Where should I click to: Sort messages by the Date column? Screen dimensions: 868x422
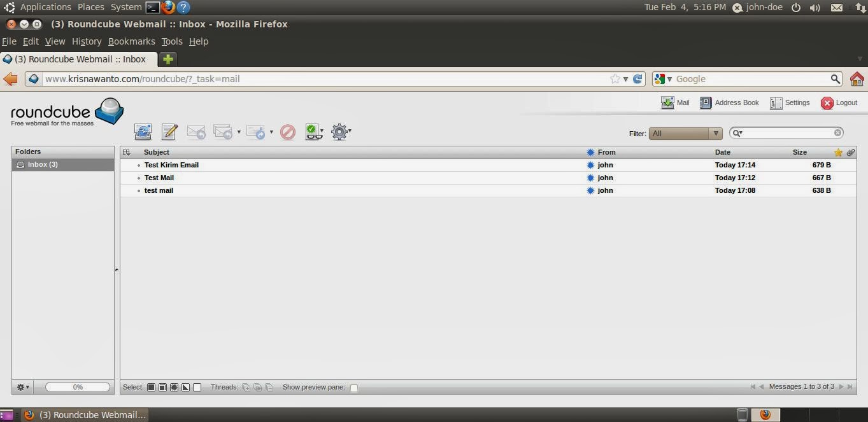point(723,152)
